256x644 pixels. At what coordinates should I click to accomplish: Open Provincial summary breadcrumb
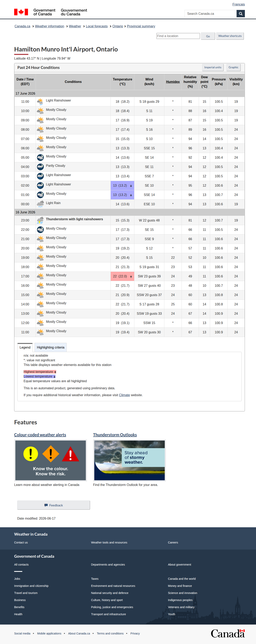141,26
